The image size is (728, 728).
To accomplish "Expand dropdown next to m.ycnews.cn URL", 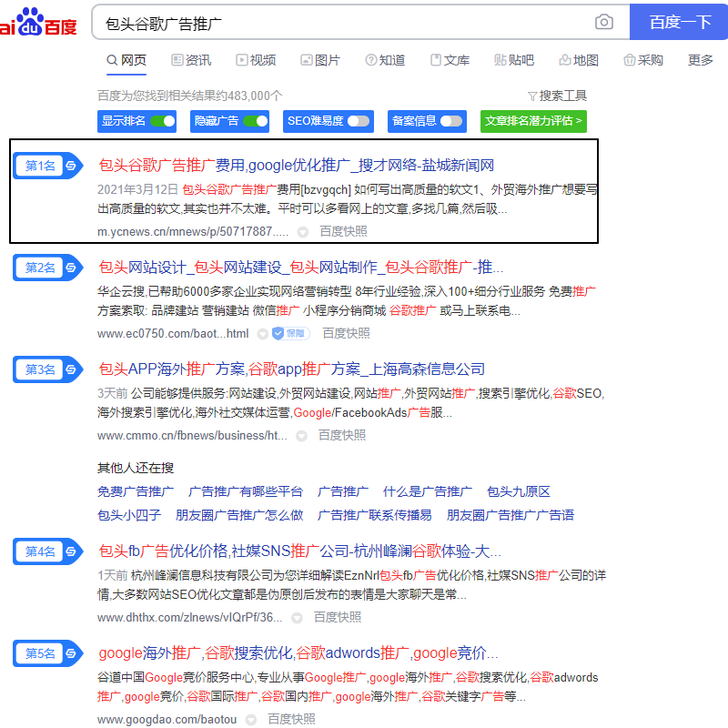I will [x=303, y=232].
